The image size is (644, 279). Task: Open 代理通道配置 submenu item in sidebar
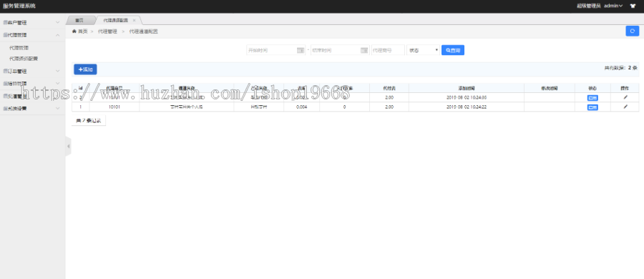coord(24,59)
